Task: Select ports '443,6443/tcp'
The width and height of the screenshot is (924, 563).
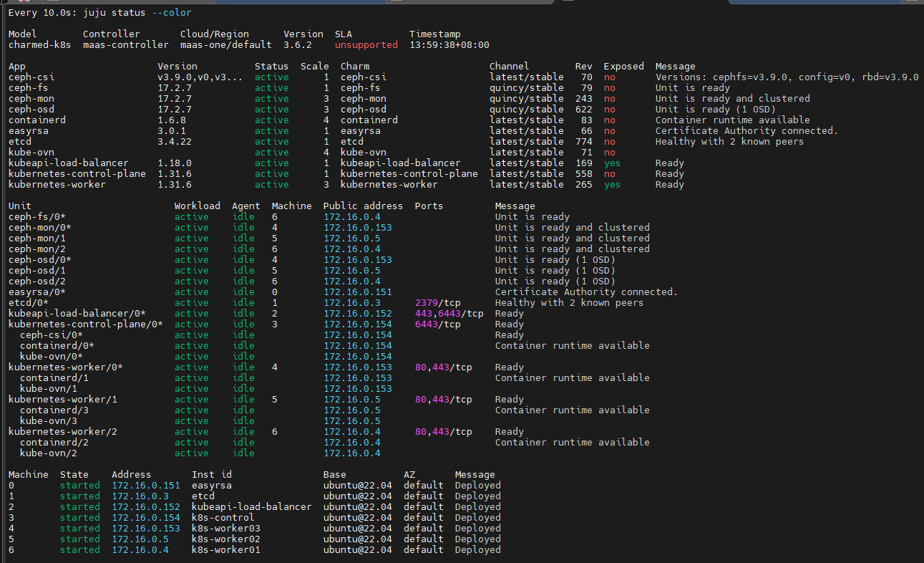Action: pos(449,314)
